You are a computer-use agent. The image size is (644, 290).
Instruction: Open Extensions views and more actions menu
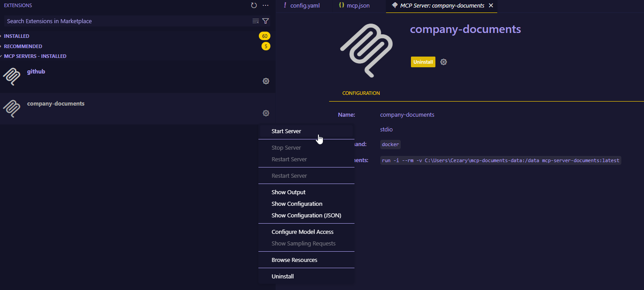tap(266, 5)
